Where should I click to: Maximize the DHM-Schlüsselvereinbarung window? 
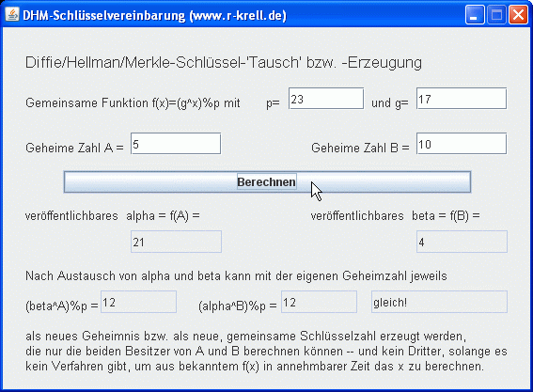click(x=496, y=15)
